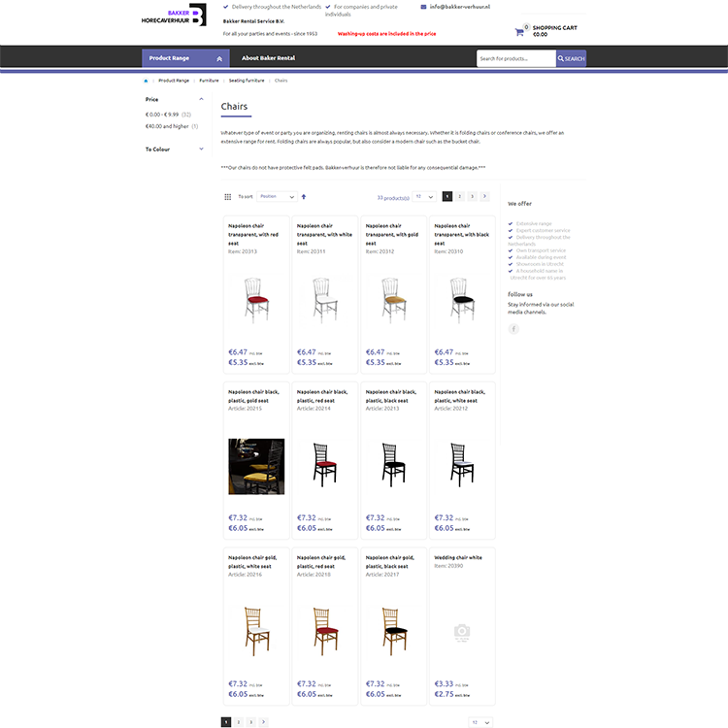Open the Facebook social media icon

(x=513, y=329)
